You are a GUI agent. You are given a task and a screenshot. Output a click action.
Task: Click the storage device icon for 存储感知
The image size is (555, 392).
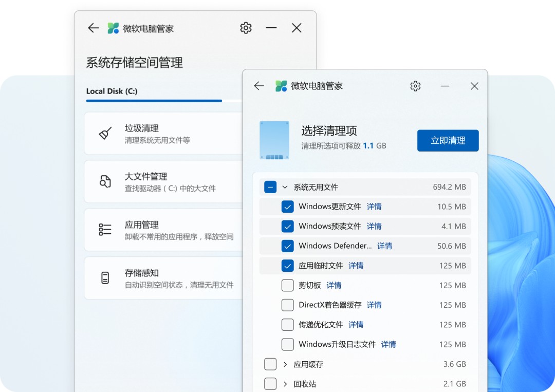[105, 278]
